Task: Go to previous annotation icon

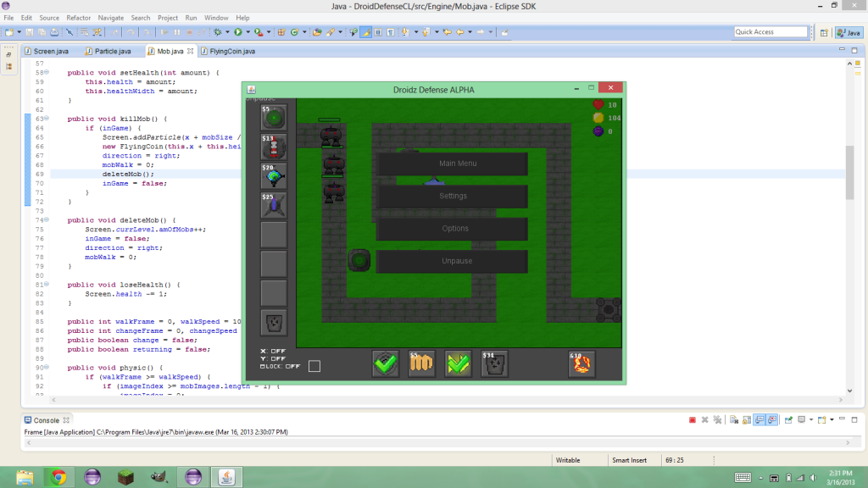Action: click(x=426, y=32)
